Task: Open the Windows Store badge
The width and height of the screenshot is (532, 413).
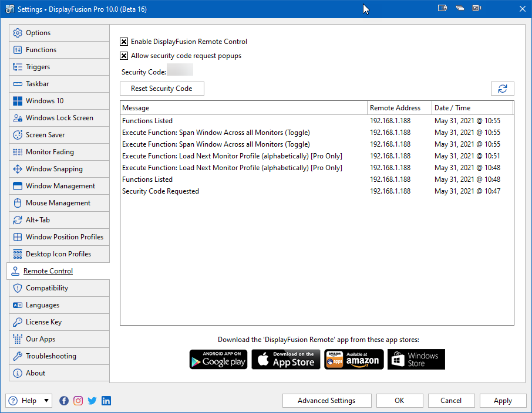Action: click(416, 359)
